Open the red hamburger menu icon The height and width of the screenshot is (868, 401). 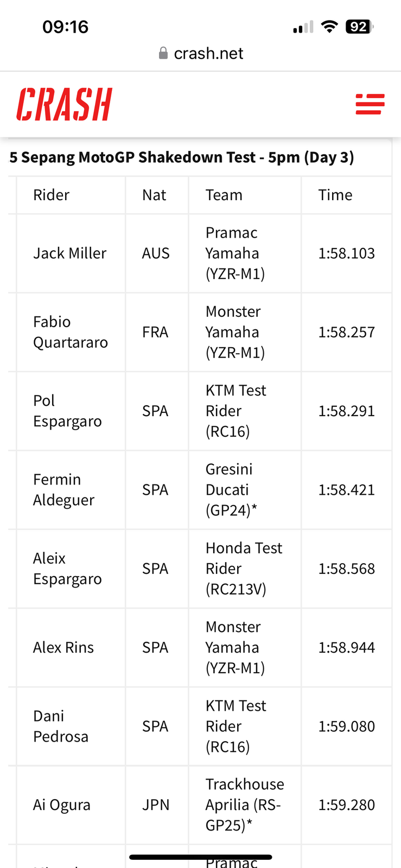[370, 104]
